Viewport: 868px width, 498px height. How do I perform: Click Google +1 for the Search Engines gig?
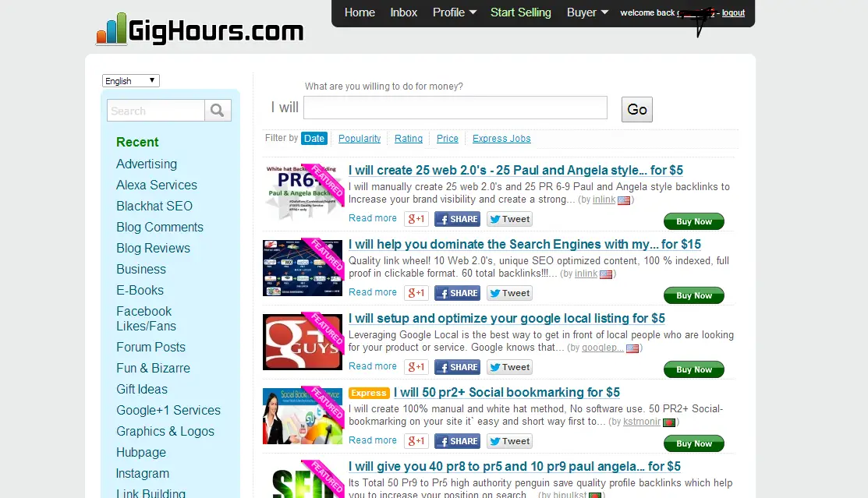(x=416, y=293)
